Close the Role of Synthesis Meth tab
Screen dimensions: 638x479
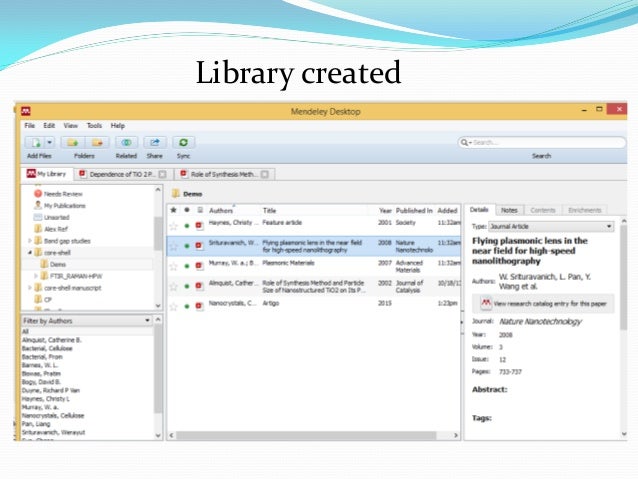point(264,174)
